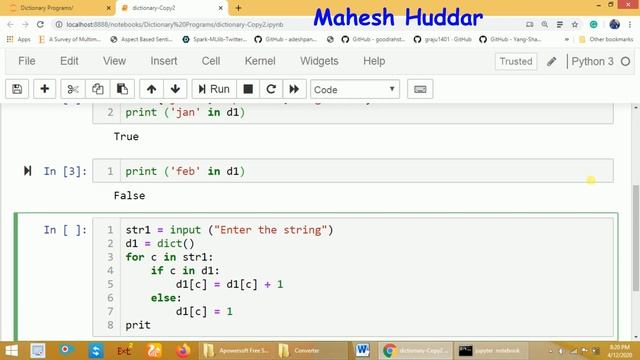
Task: Click the notebook vertical scrollbar
Action: pos(636,238)
